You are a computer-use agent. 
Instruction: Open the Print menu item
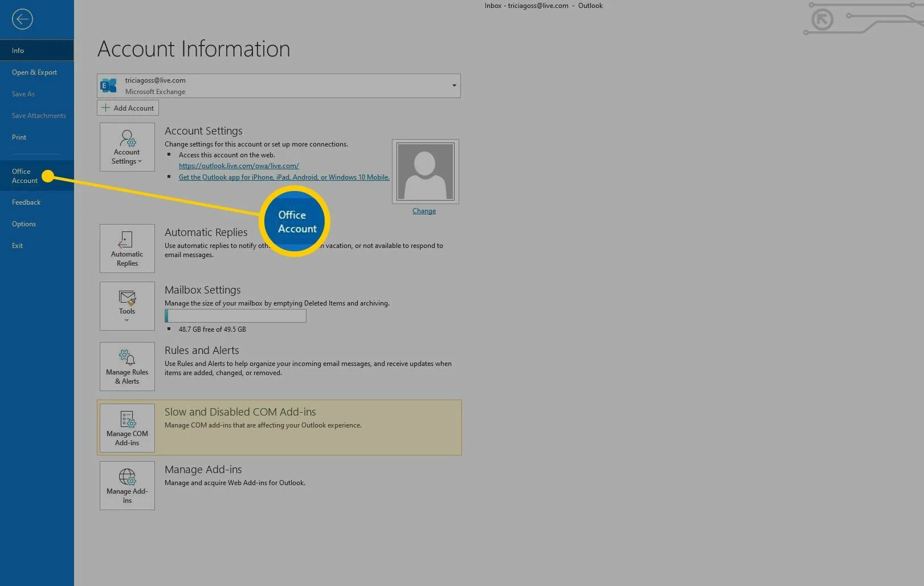[x=37, y=137]
